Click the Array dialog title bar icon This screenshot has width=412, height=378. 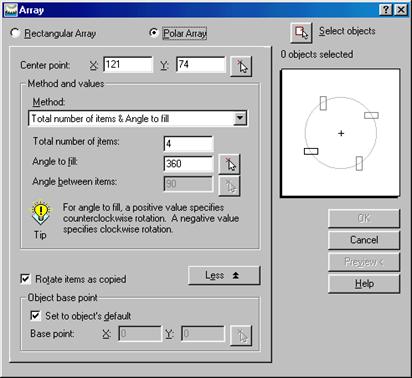coord(10,10)
